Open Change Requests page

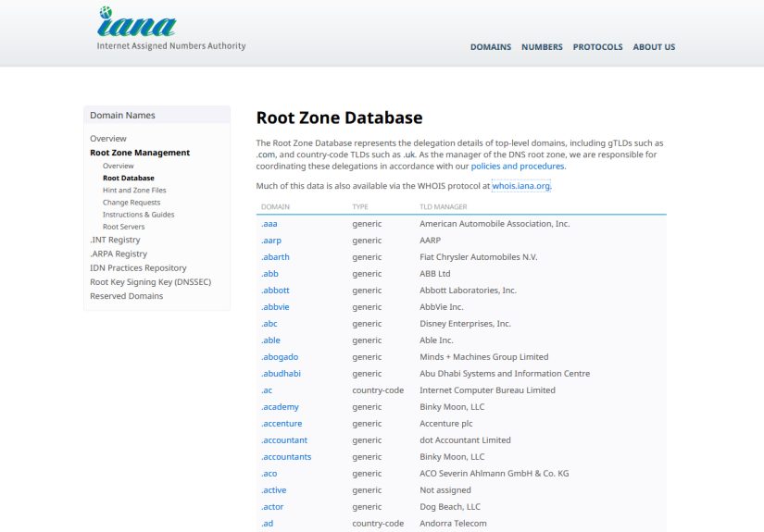pos(132,203)
